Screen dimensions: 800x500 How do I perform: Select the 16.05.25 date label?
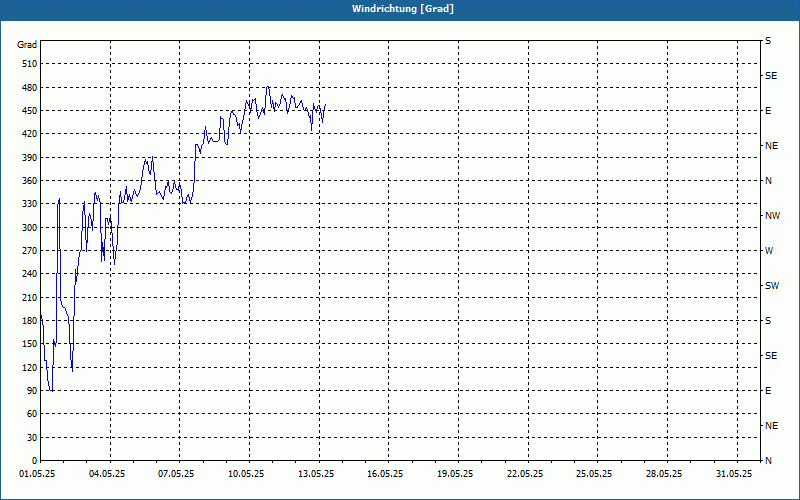(385, 474)
